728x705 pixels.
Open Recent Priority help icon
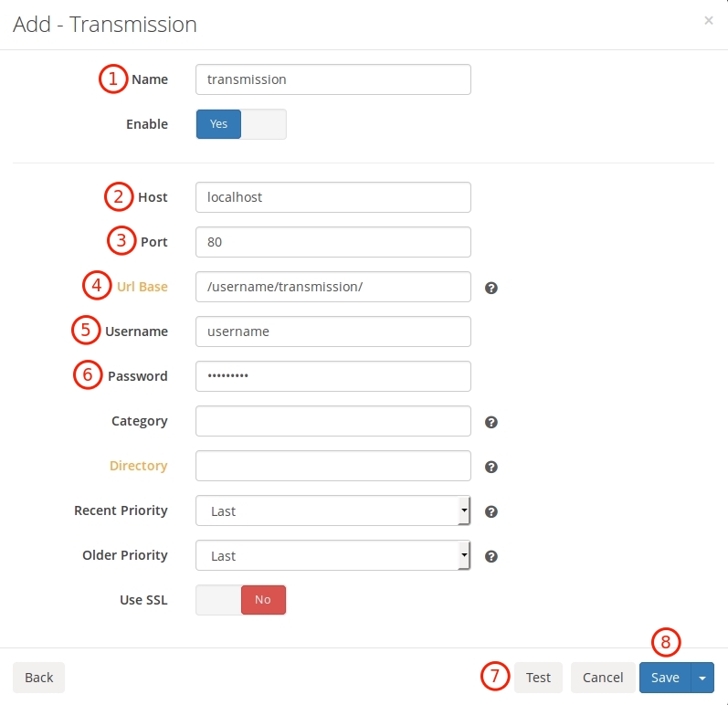pyautogui.click(x=491, y=511)
